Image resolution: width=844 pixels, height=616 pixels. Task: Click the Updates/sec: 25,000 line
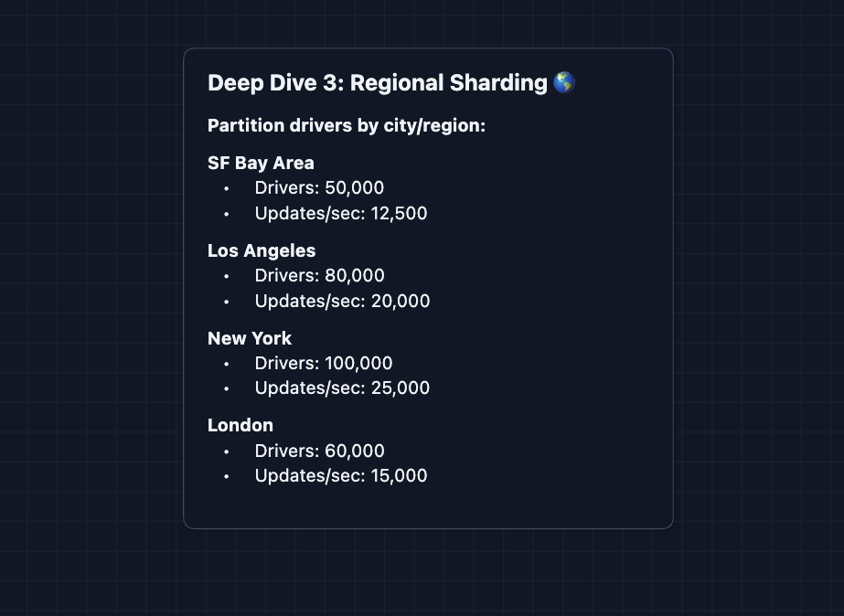pos(342,388)
